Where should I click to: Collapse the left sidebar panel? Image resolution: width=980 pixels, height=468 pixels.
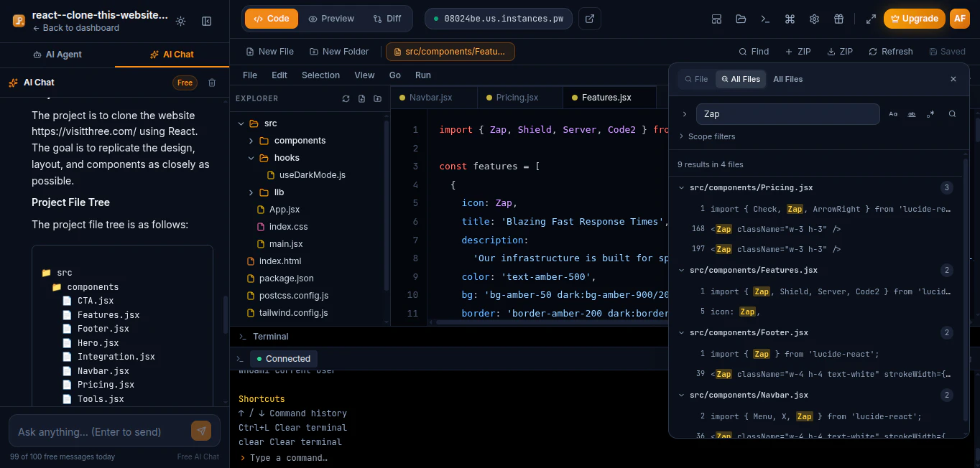(206, 22)
